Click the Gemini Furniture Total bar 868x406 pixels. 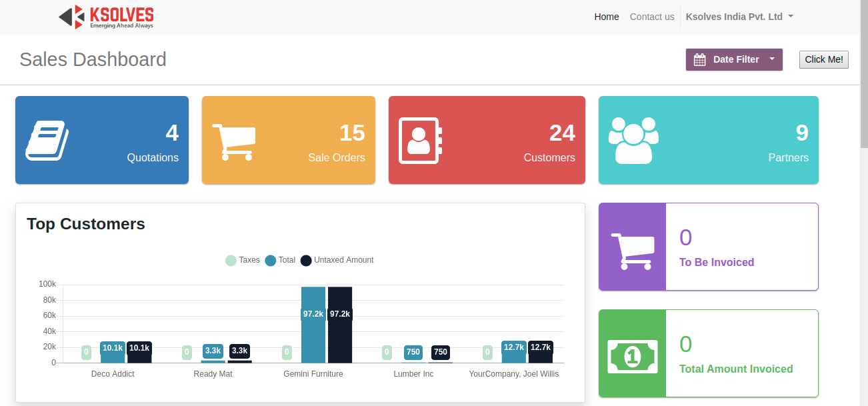[x=313, y=325]
